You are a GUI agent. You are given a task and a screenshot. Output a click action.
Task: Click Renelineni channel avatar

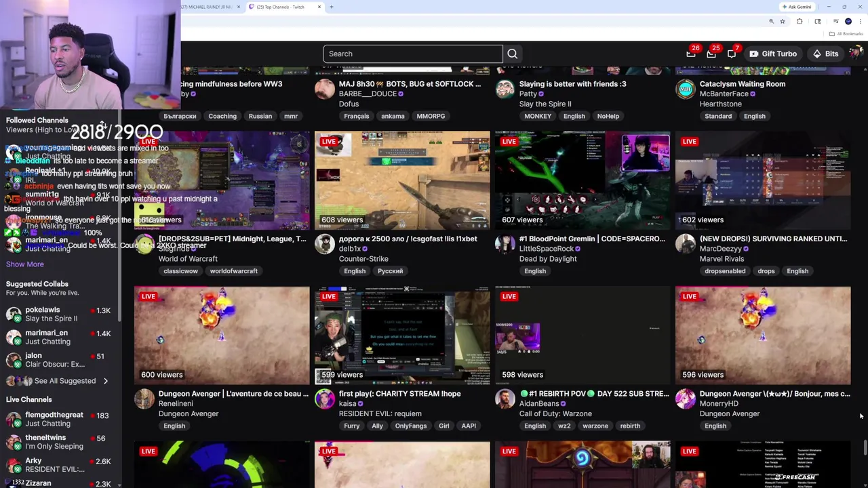pyautogui.click(x=144, y=399)
